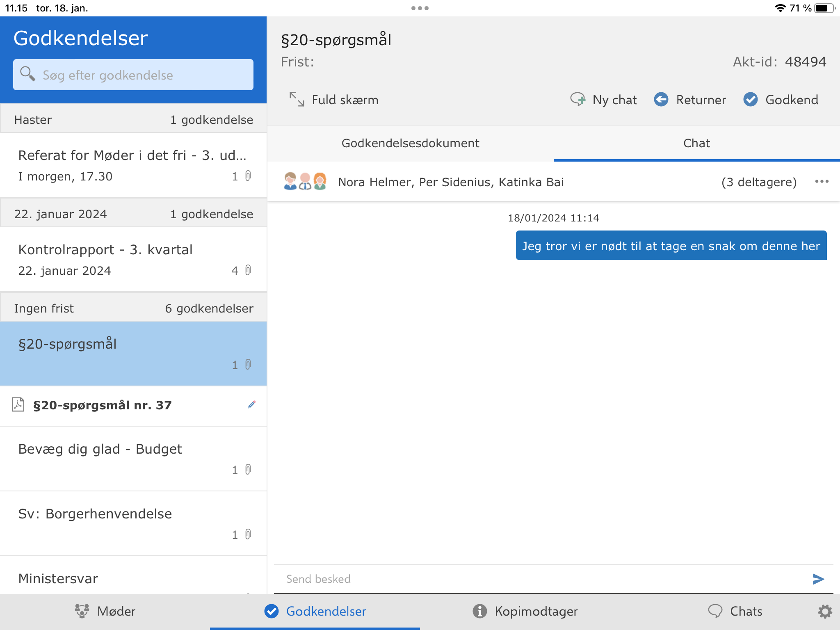Screen dimensions: 840x630
Task: Click the send message arrow icon
Action: point(818,579)
